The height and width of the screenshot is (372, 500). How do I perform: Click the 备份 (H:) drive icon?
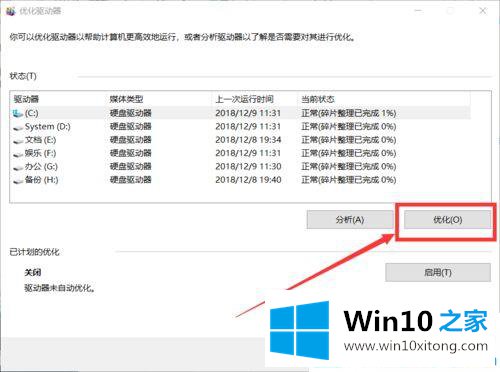(18, 180)
